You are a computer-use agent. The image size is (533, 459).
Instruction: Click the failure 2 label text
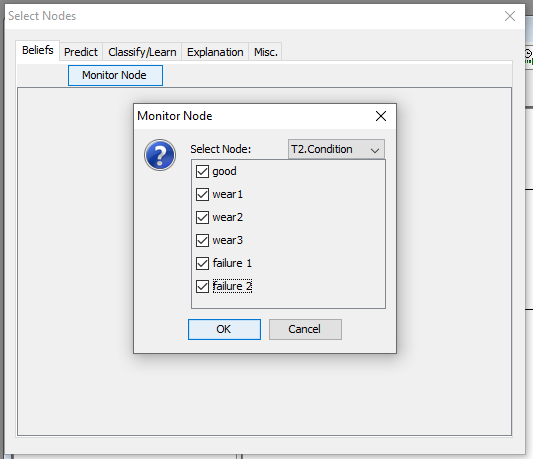click(232, 286)
